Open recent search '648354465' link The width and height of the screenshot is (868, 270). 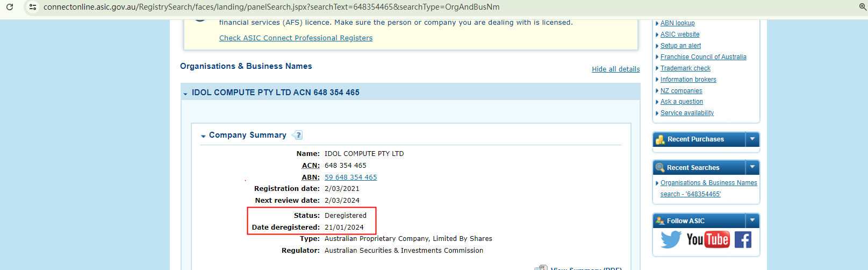click(x=708, y=189)
